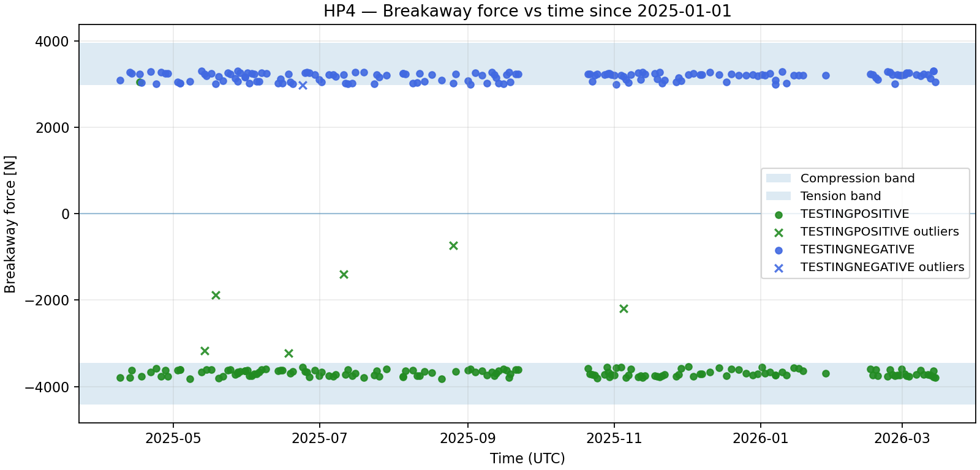Screen dimensions: 980x470
Task: Click the 'Time (UTC)' x-axis label
Action: [x=527, y=458]
